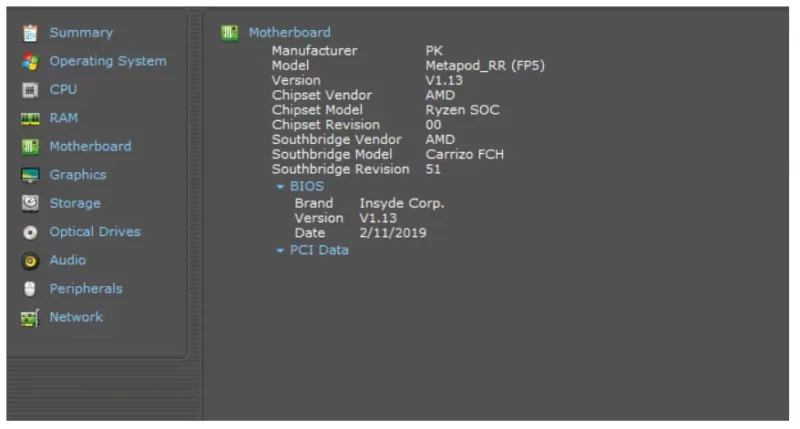The height and width of the screenshot is (429, 800).
Task: Open the Optical Drives label
Action: pyautogui.click(x=95, y=232)
